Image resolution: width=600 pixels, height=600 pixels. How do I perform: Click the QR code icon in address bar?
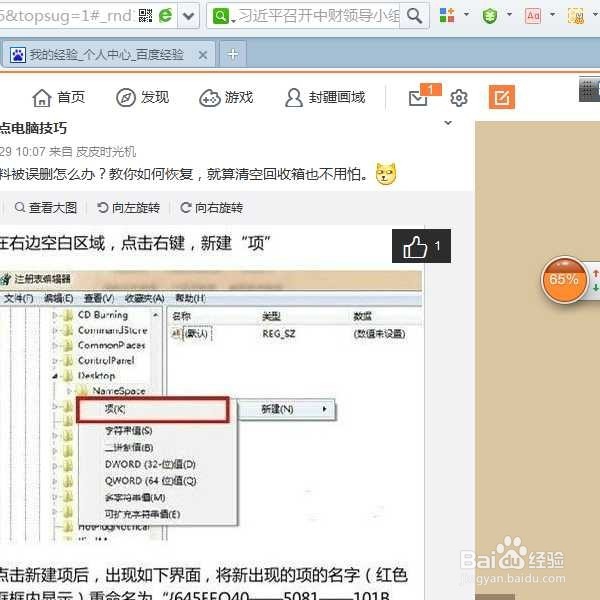coord(145,16)
